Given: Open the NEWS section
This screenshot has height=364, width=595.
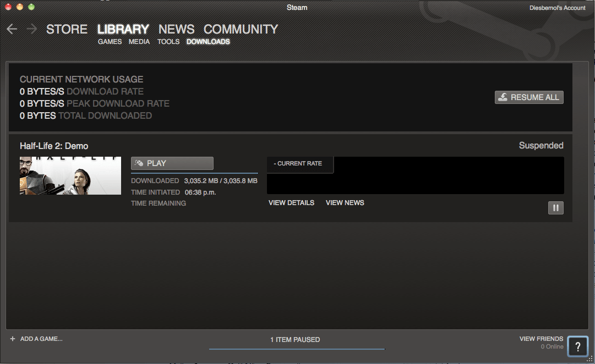Looking at the screenshot, I should pyautogui.click(x=177, y=29).
